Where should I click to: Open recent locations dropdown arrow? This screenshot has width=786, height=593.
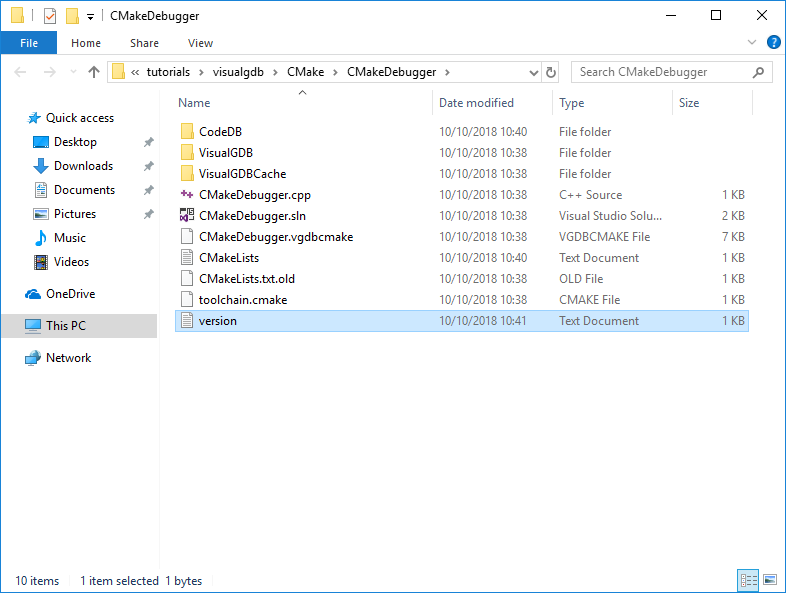[73, 72]
